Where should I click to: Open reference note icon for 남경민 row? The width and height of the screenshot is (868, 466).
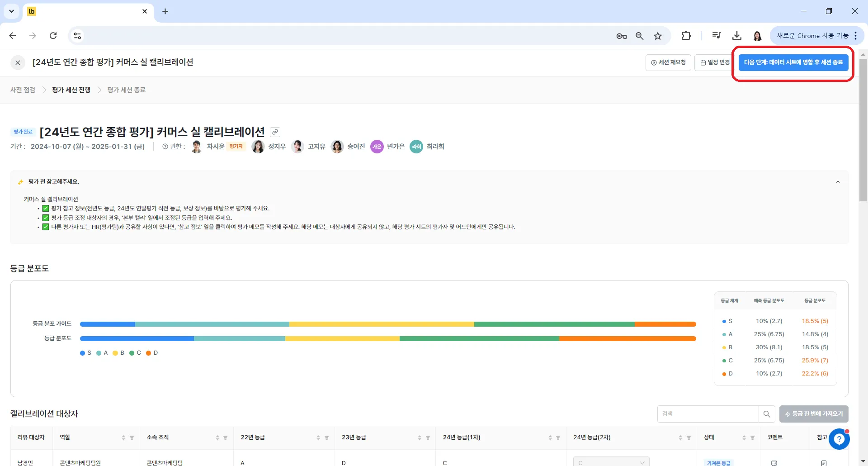pyautogui.click(x=824, y=463)
